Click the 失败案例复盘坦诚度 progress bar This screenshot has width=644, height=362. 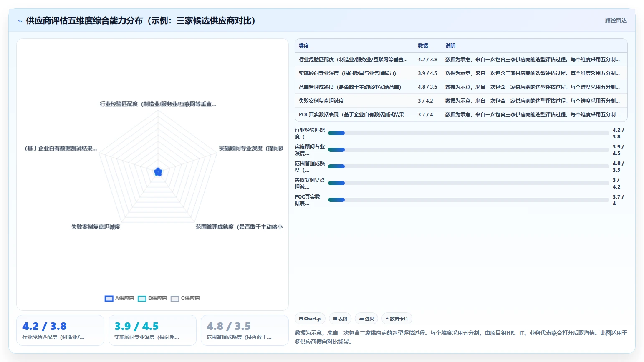pos(469,183)
